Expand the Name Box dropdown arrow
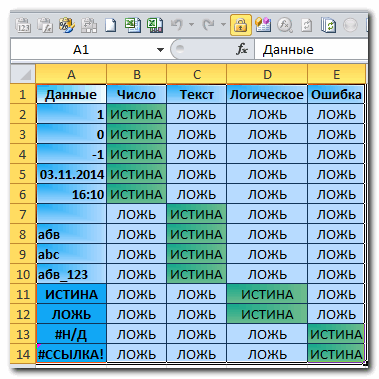The height and width of the screenshot is (379, 379). pos(161,50)
